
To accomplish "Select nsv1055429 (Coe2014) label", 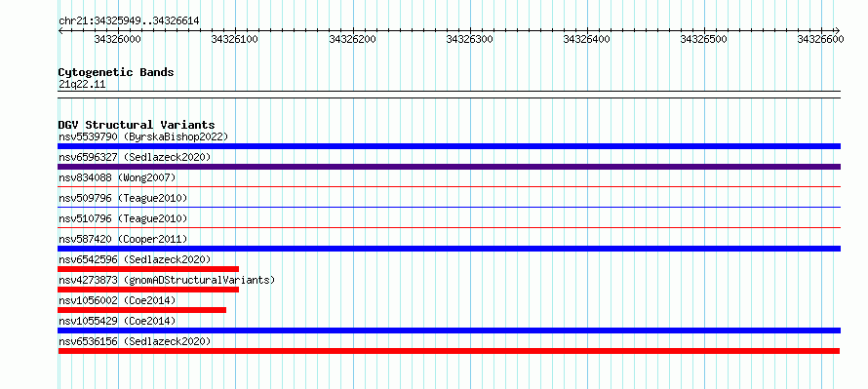I will (117, 321).
